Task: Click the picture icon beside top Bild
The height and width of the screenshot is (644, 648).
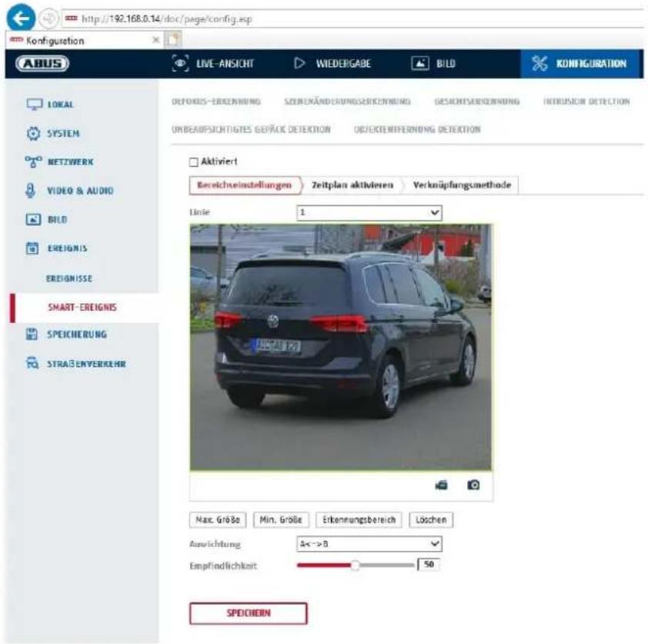Action: [x=420, y=63]
